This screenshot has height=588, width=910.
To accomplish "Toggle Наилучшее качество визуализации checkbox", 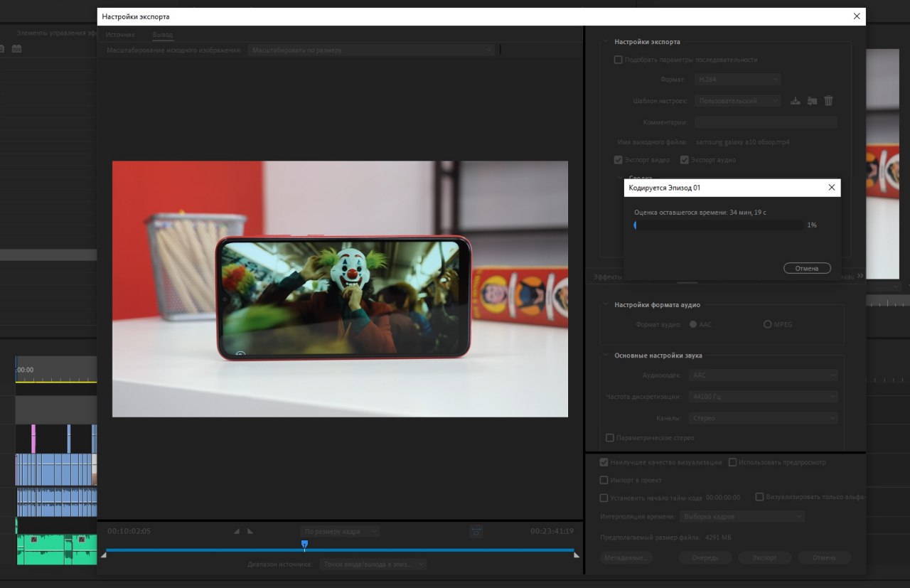I will 604,462.
